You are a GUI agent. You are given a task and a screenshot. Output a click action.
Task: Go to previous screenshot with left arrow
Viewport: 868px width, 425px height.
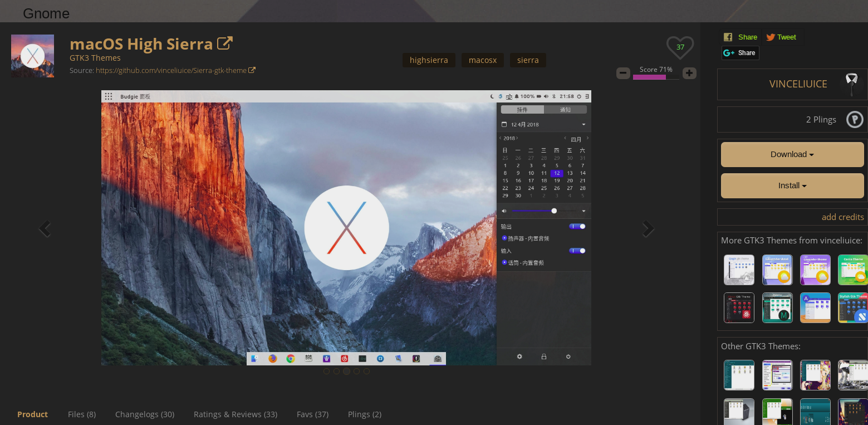pos(45,228)
